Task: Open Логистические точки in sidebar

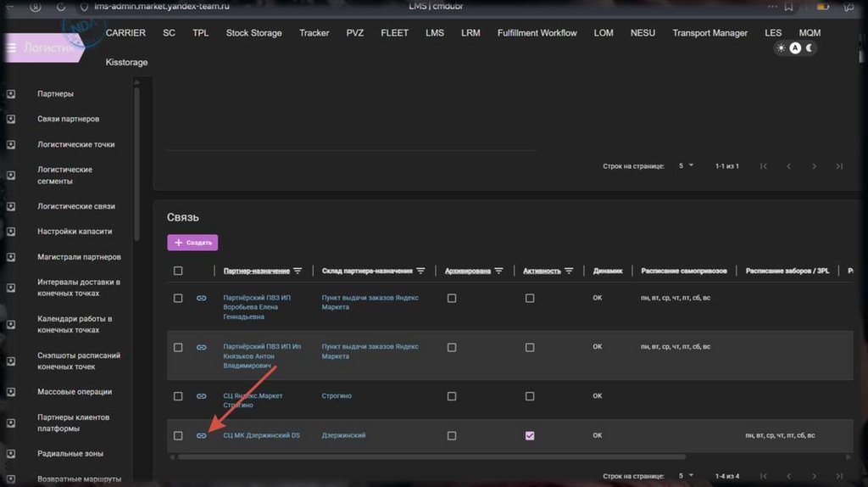Action: pos(76,144)
